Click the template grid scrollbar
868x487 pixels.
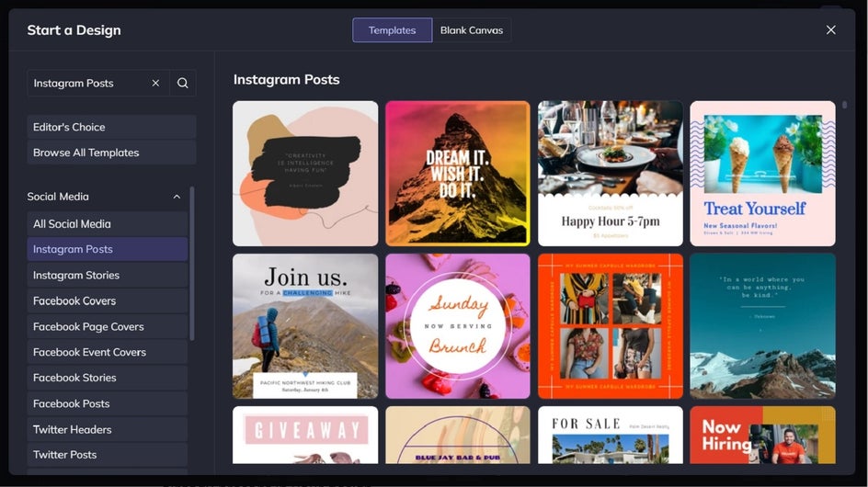pos(844,105)
